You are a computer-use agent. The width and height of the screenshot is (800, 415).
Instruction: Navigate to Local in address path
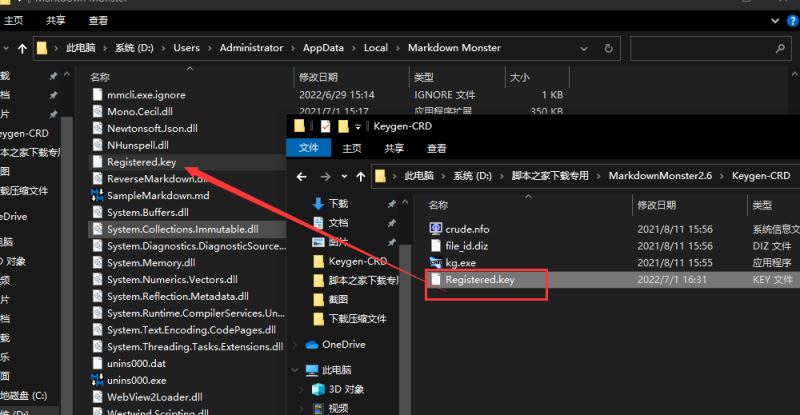pos(376,48)
